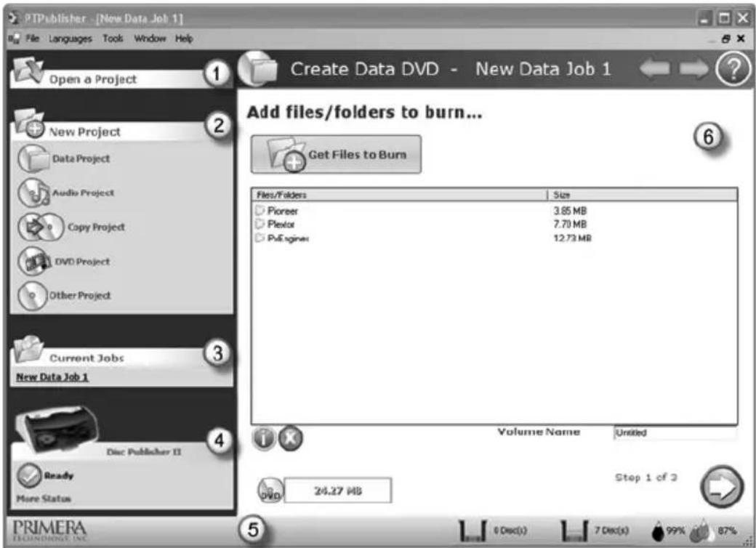
Task: Click the Step 1 of 3 text
Action: pos(646,478)
